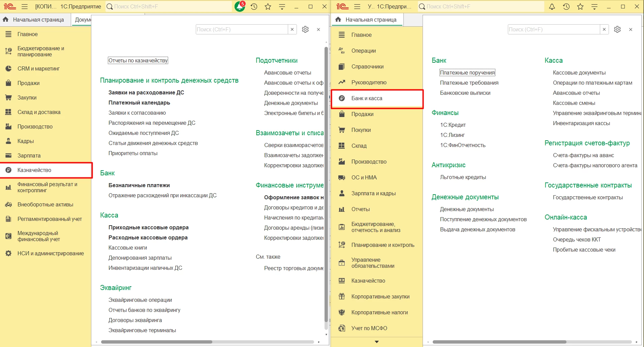Focus global search field in left window
644x347 pixels.
168,6
